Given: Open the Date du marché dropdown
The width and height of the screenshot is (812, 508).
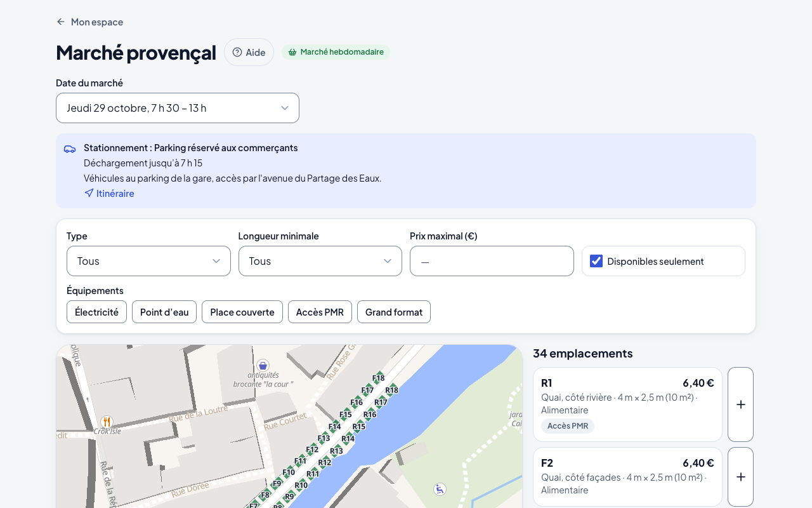Looking at the screenshot, I should tap(178, 108).
